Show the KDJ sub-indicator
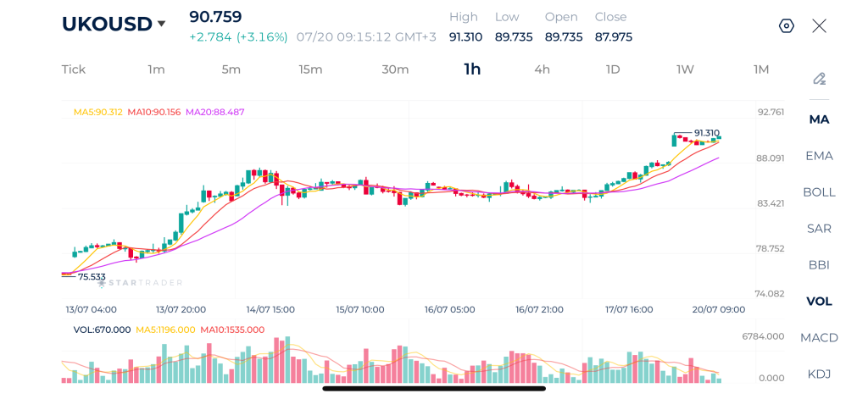 [x=820, y=374]
